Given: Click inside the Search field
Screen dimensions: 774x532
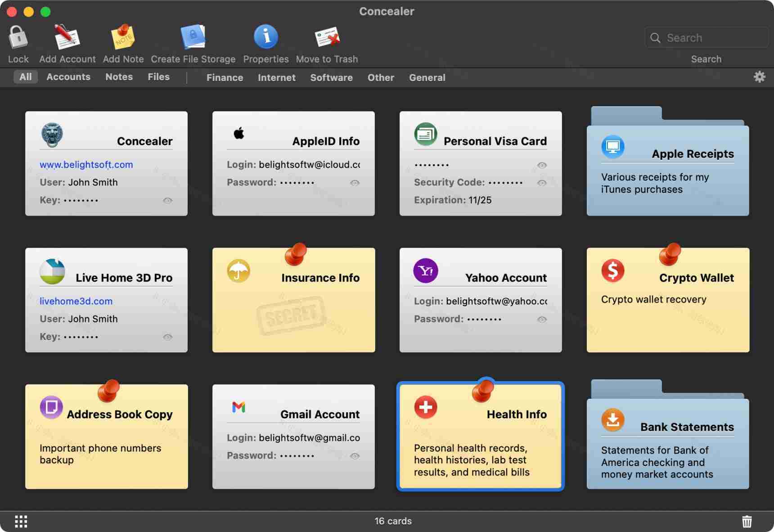Looking at the screenshot, I should tap(706, 38).
